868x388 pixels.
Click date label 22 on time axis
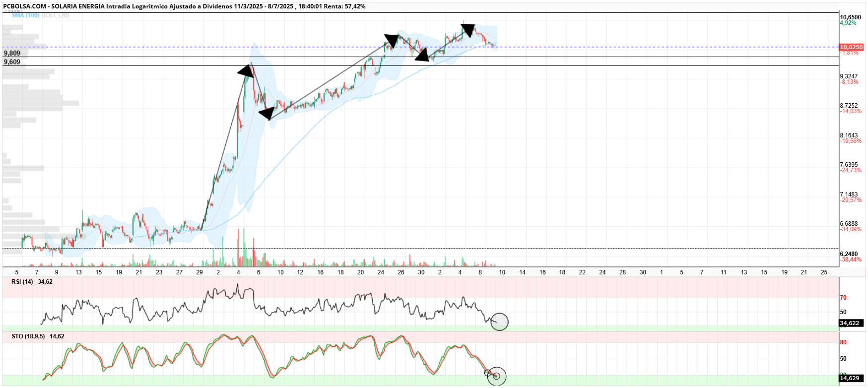(x=582, y=272)
